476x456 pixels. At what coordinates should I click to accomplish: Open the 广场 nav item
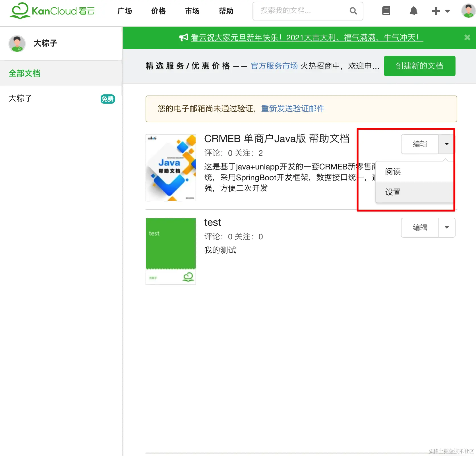pyautogui.click(x=125, y=11)
